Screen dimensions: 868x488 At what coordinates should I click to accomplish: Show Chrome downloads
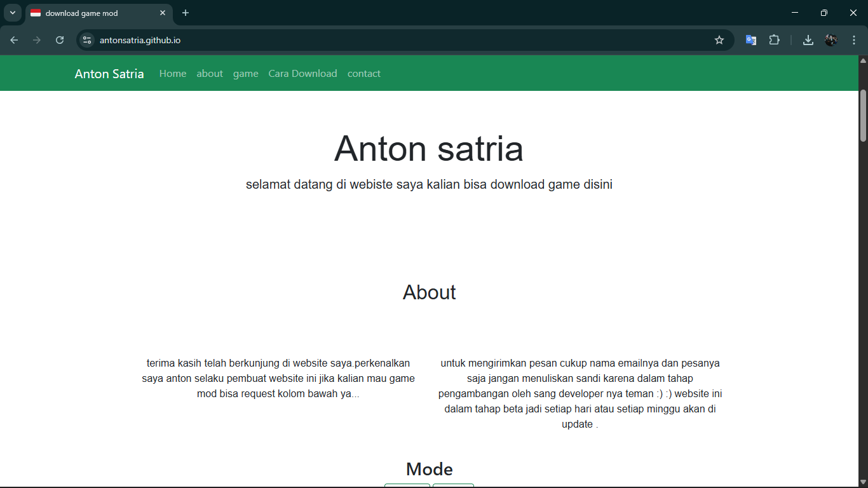(x=808, y=40)
